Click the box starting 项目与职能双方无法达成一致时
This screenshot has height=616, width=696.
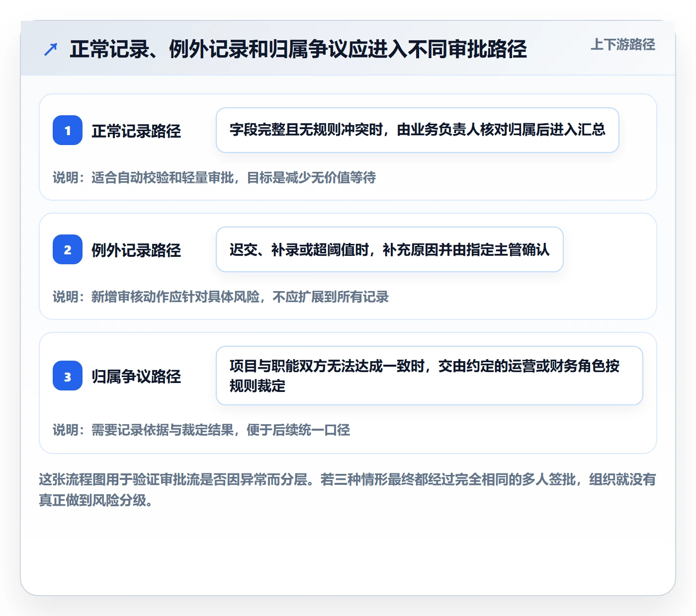(430, 376)
